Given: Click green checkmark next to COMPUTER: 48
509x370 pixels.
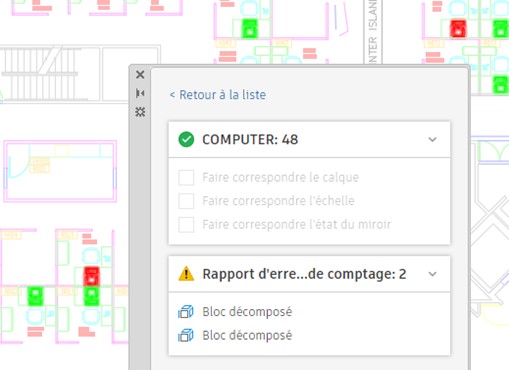Looking at the screenshot, I should tap(186, 139).
